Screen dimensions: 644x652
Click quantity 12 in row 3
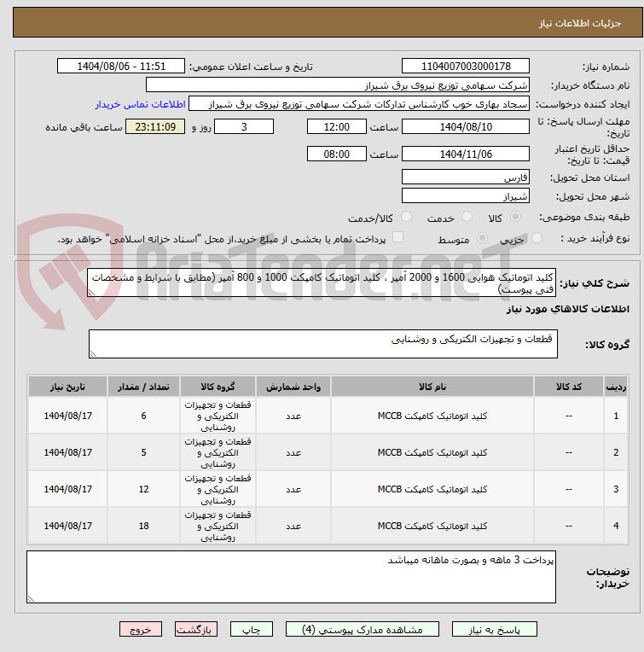(143, 489)
